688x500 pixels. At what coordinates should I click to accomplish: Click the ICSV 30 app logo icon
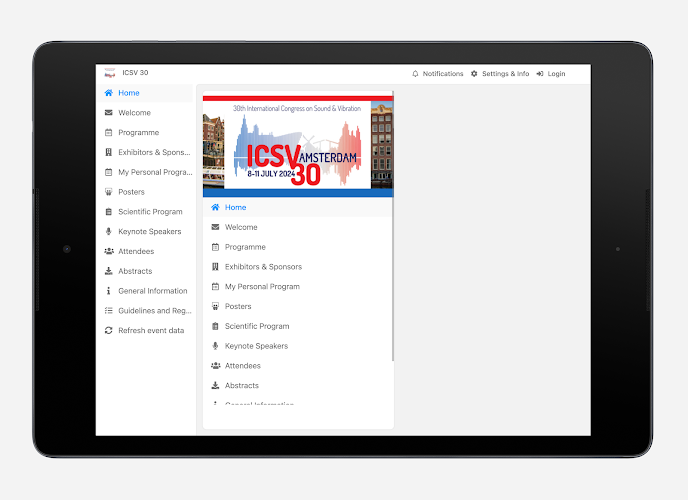(x=109, y=73)
